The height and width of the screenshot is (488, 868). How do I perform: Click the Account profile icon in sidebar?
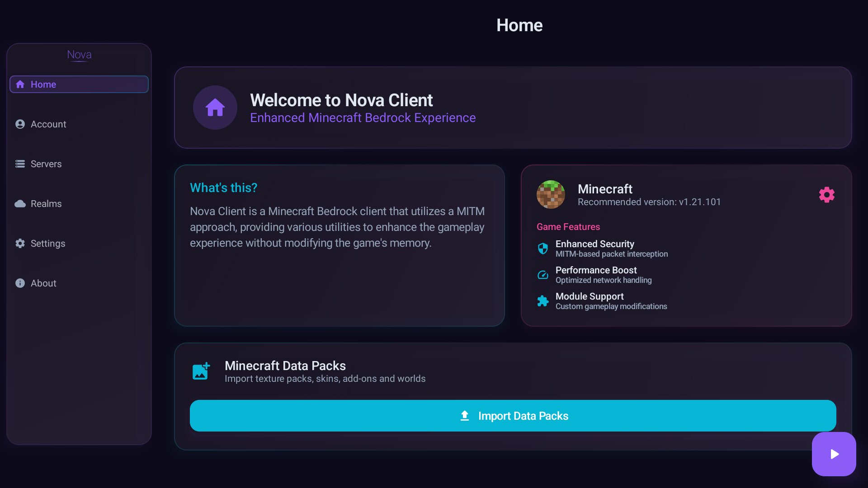(x=20, y=124)
